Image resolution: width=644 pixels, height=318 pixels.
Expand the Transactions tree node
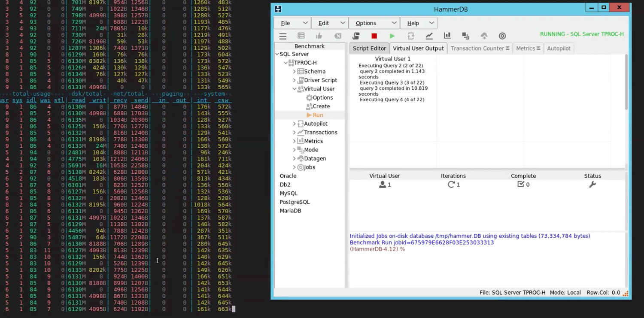pos(295,132)
